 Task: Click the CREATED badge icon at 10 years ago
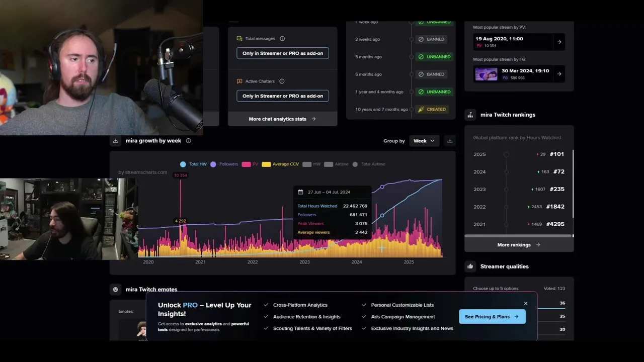click(422, 109)
